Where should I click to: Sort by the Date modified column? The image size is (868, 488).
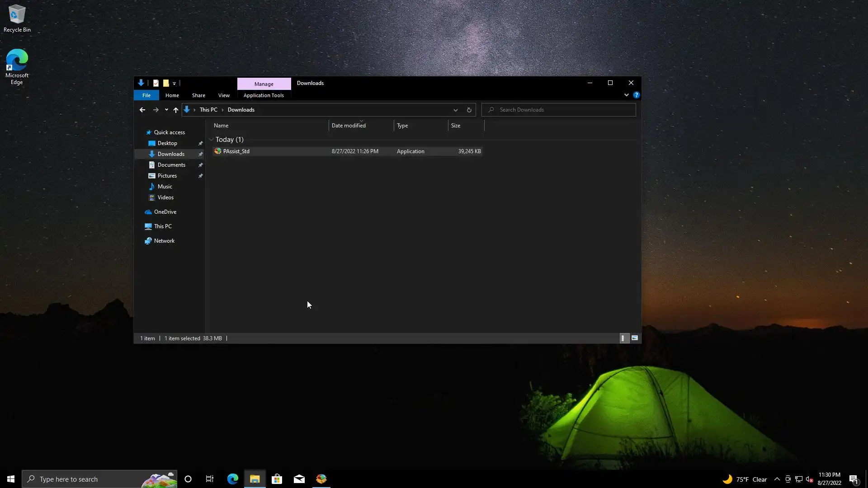349,126
